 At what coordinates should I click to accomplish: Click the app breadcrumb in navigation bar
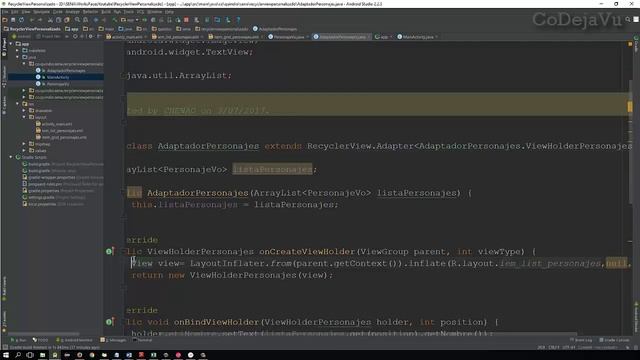point(71,29)
